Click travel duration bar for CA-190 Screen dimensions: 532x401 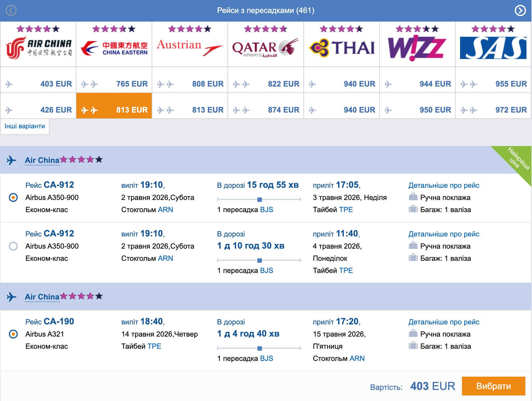pyautogui.click(x=259, y=348)
